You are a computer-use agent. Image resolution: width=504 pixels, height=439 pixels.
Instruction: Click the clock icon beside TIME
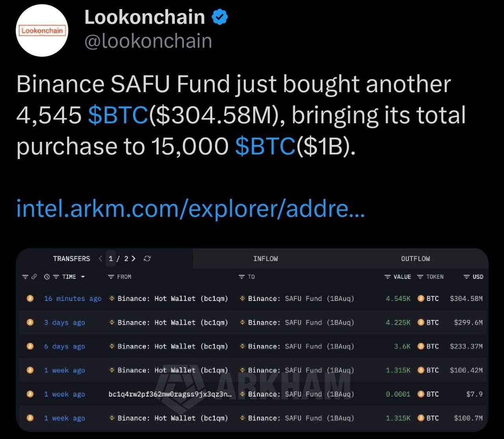coord(47,277)
